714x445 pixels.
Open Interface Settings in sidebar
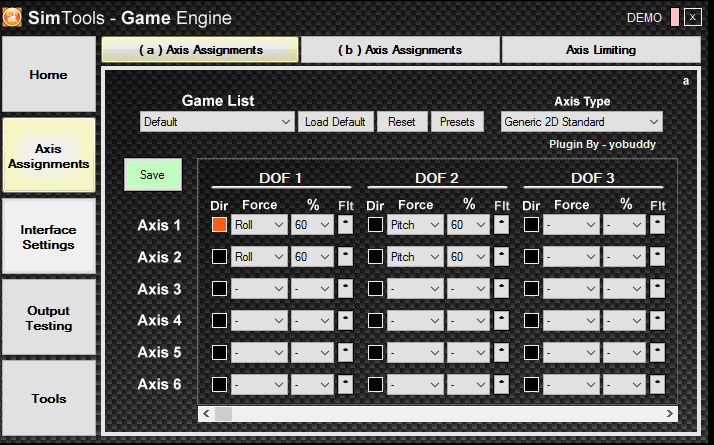(49, 237)
